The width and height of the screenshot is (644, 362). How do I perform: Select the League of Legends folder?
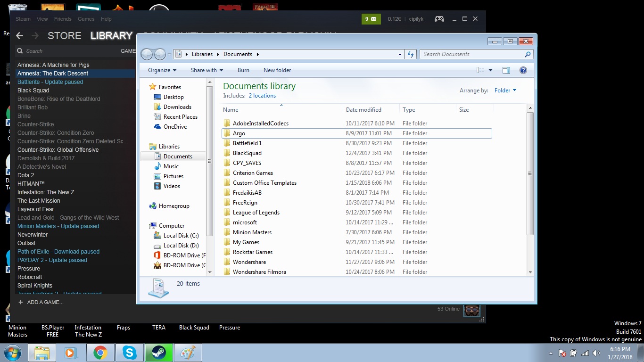(x=256, y=213)
